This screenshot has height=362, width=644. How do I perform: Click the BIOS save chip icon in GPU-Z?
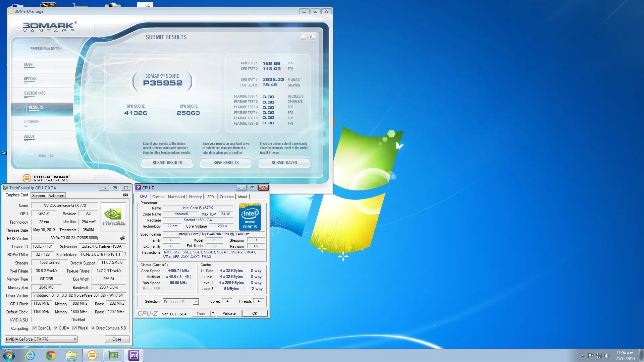click(122, 238)
